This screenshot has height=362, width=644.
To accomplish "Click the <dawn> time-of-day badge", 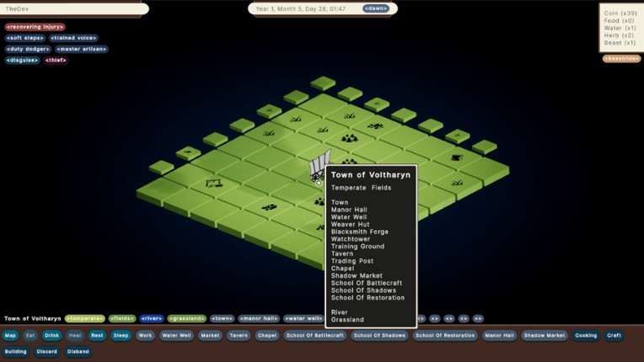I will [x=376, y=8].
